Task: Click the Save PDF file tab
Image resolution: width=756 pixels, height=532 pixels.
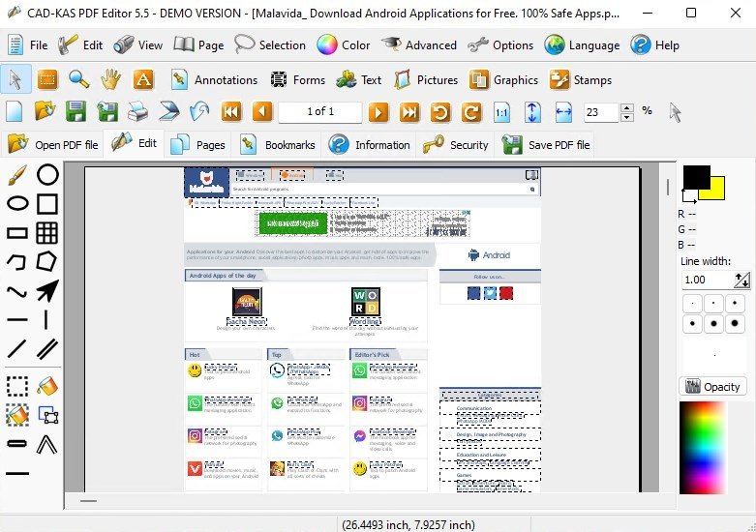Action: point(545,144)
